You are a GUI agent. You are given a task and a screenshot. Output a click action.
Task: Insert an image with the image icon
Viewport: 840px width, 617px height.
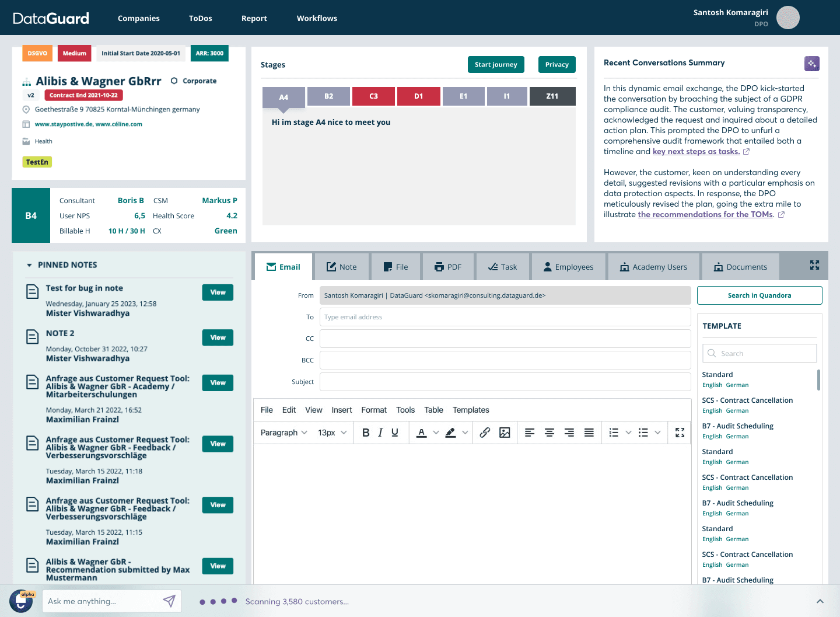click(505, 433)
